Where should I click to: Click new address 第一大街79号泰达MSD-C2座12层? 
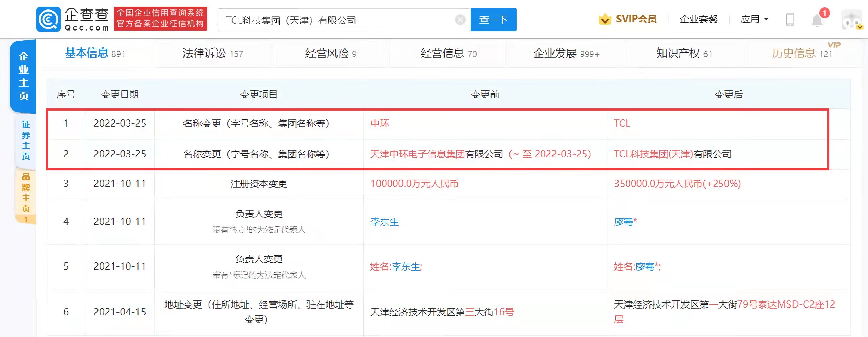click(724, 312)
